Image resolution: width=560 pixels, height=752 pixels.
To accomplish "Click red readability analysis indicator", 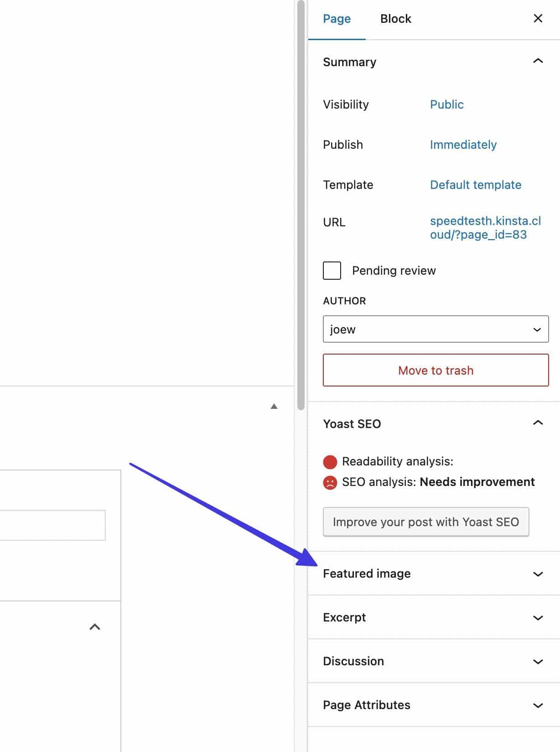I will click(330, 462).
